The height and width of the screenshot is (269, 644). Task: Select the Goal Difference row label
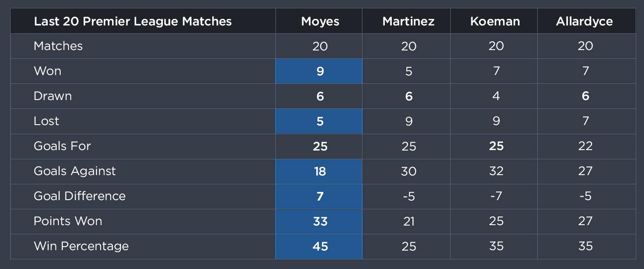[x=80, y=196]
